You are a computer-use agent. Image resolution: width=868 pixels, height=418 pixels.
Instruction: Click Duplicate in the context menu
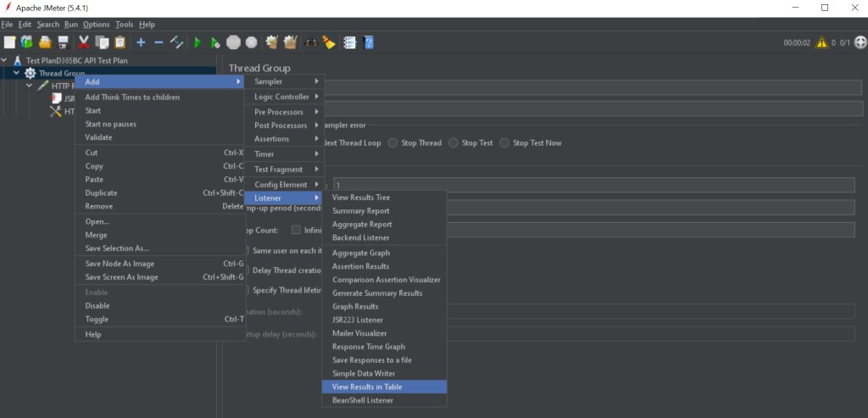pos(101,192)
